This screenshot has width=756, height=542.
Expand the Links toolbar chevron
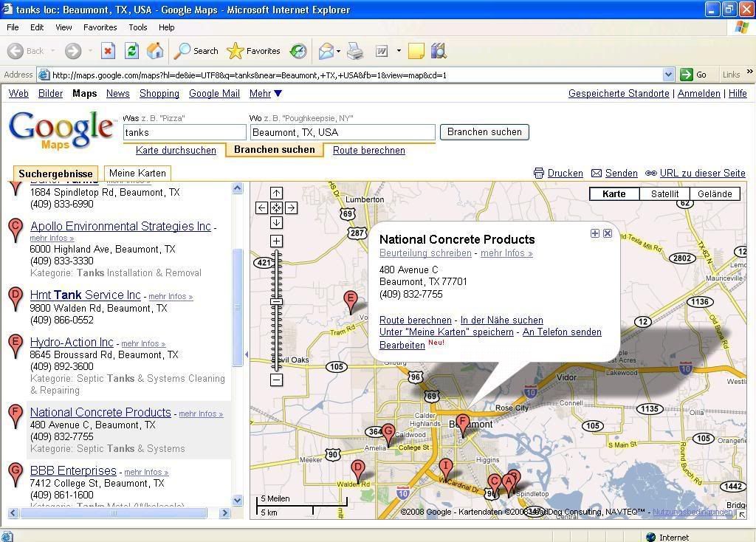[x=750, y=72]
